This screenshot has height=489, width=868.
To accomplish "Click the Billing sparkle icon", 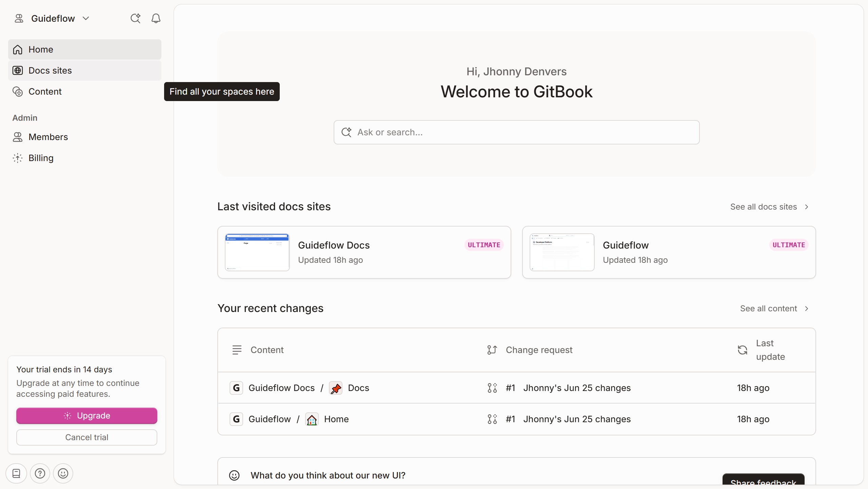I will click(x=18, y=158).
